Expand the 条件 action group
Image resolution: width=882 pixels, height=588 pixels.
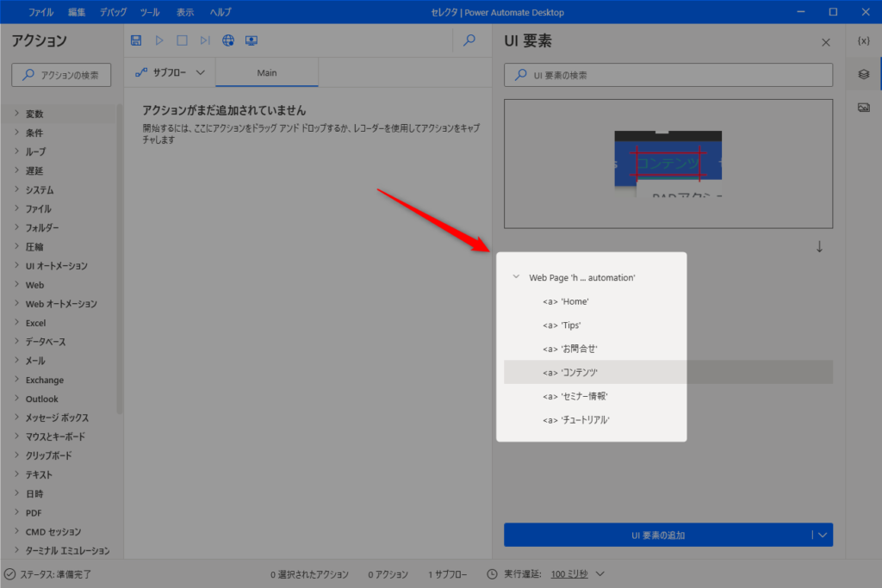tap(17, 132)
